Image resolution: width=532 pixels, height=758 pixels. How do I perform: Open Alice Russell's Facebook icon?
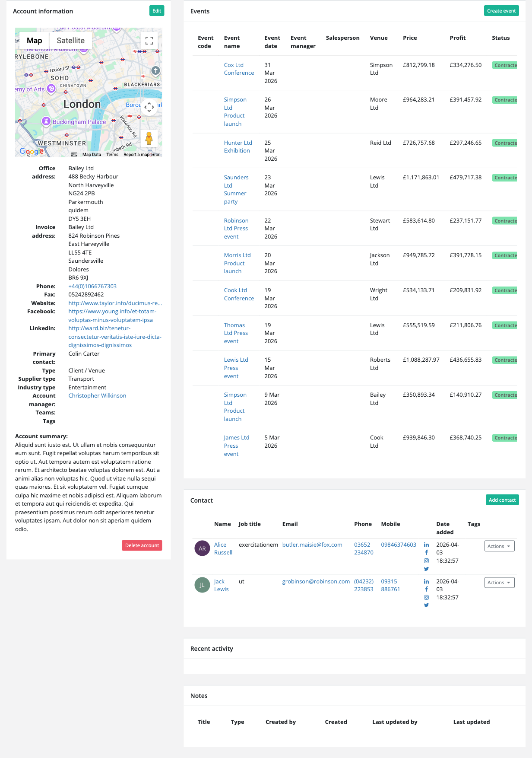[x=426, y=553]
